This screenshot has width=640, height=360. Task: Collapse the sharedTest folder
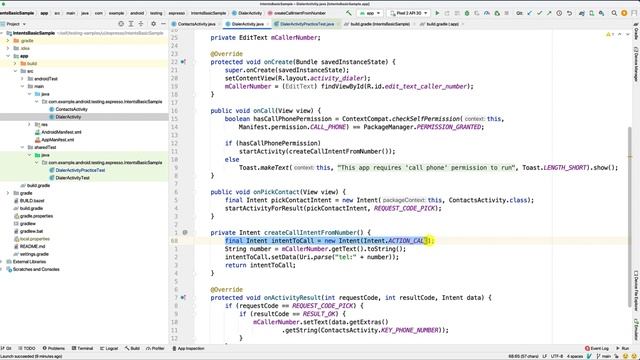click(22, 147)
